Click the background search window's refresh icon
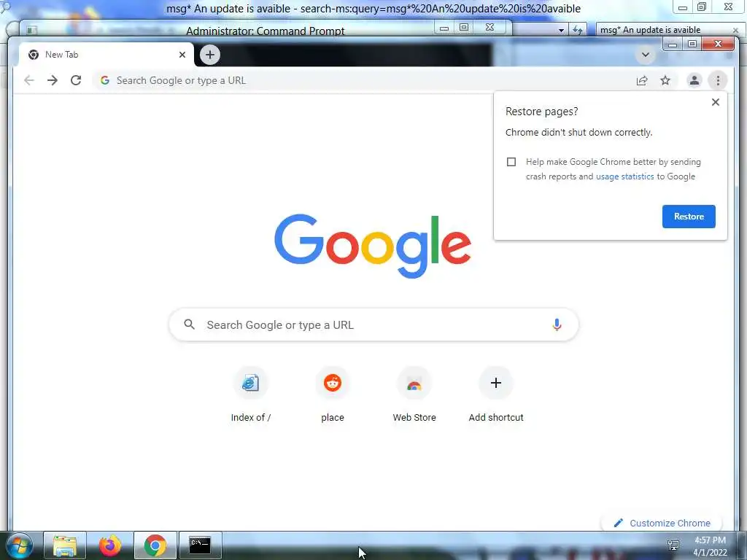747x560 pixels. click(x=578, y=30)
